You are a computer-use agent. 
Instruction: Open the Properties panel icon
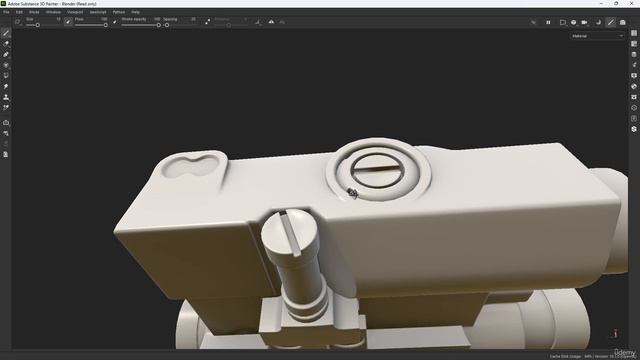(x=634, y=65)
